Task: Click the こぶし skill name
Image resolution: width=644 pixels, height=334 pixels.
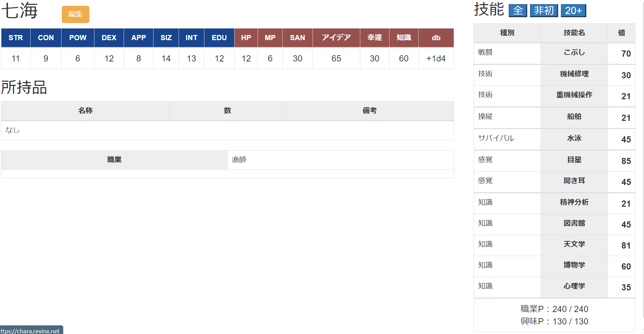Action: pyautogui.click(x=574, y=53)
